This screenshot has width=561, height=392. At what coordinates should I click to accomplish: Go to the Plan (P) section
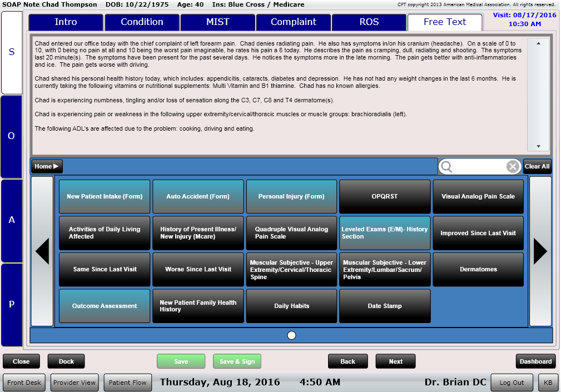coord(12,304)
